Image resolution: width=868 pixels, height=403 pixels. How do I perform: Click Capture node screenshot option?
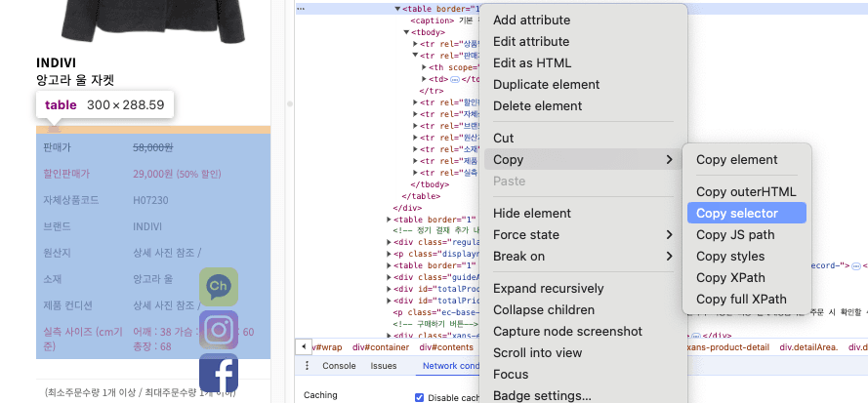[567, 331]
